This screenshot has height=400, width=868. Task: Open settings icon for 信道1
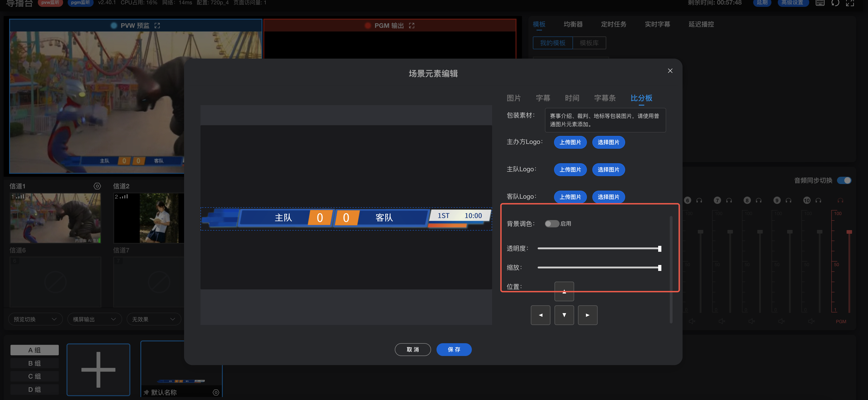tap(97, 186)
